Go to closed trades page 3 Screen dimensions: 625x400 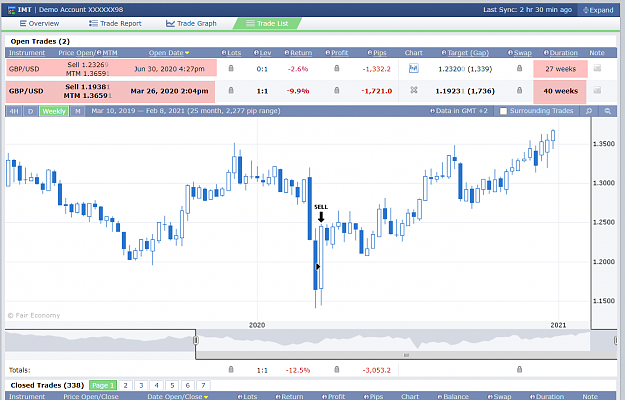(x=141, y=385)
